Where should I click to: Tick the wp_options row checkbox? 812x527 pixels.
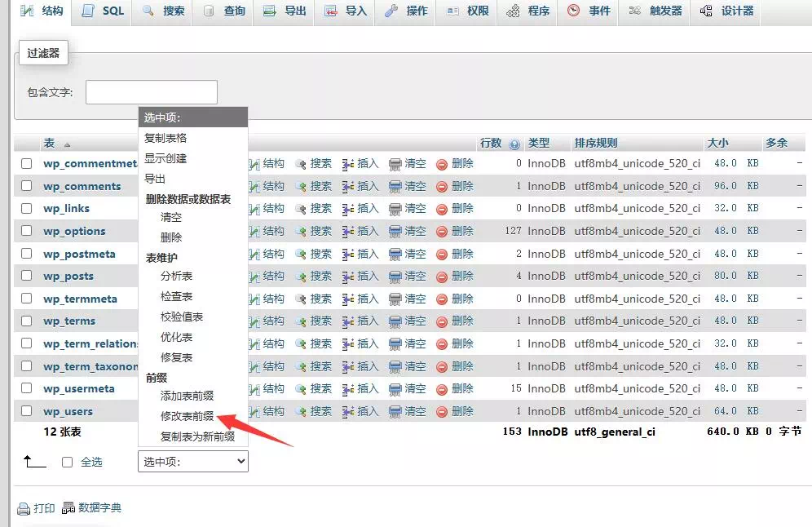pos(26,231)
